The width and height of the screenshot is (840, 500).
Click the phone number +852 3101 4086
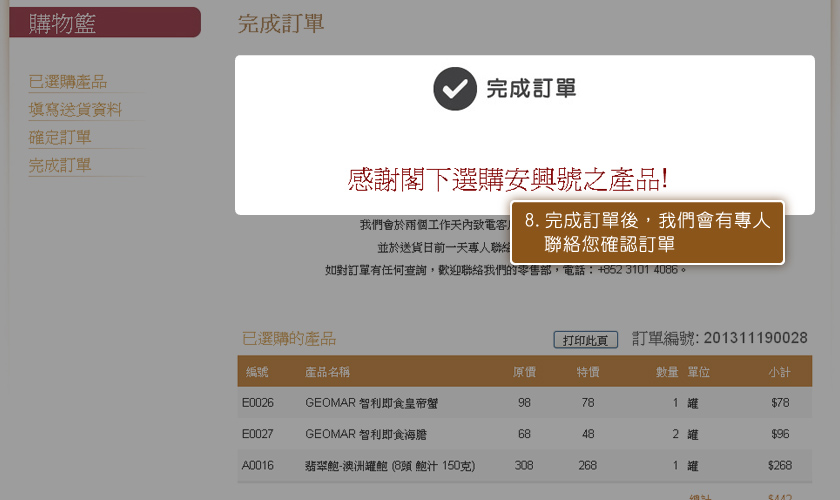638,270
